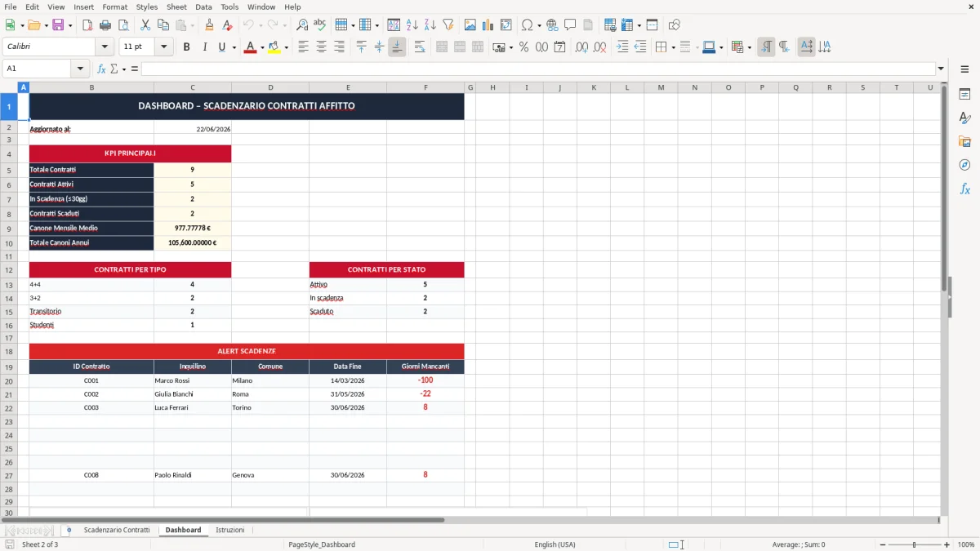Viewport: 980px width, 551px height.
Task: Insert an image
Action: [470, 25]
